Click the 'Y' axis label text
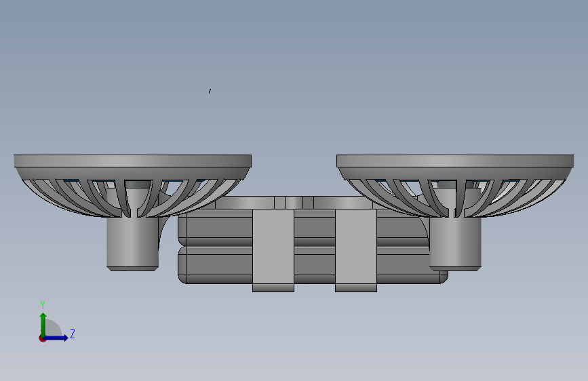Viewport: 588px width, 381px height. tap(43, 305)
